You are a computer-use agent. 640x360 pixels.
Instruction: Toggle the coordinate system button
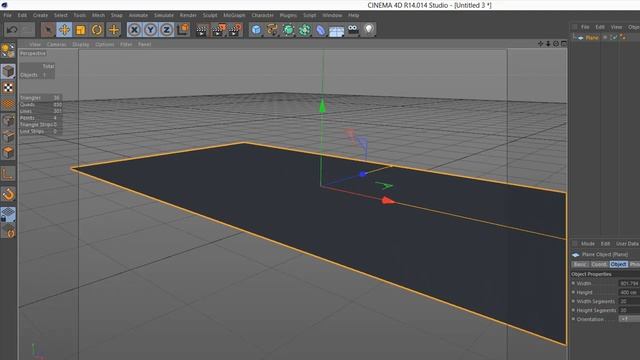182,30
